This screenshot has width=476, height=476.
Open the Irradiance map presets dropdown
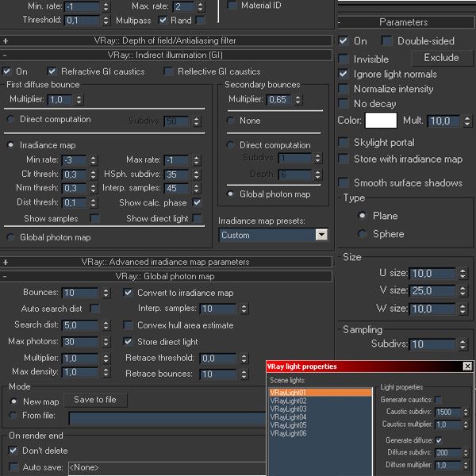(x=321, y=235)
